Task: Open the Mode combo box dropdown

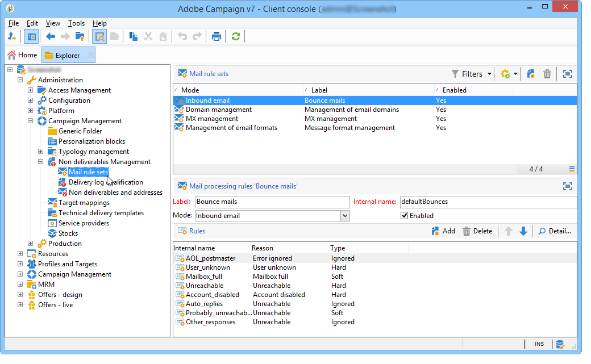Action: tap(345, 216)
